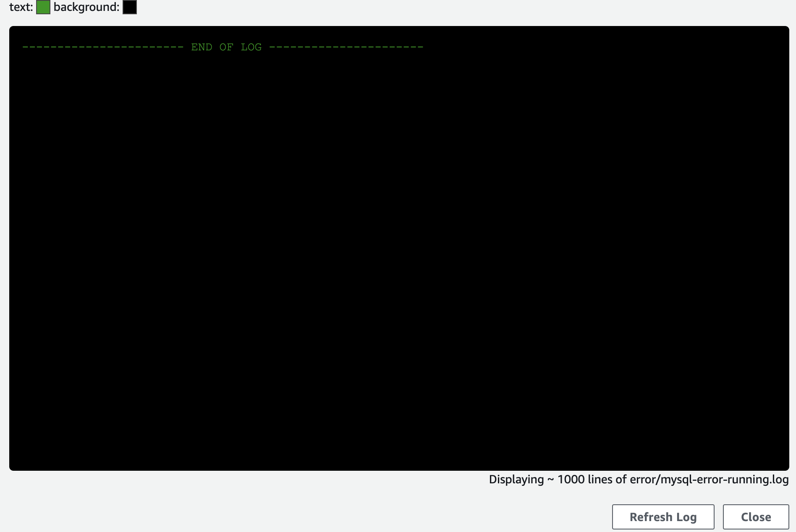Close the log viewer dialog
This screenshot has width=796, height=532.
[x=756, y=517]
